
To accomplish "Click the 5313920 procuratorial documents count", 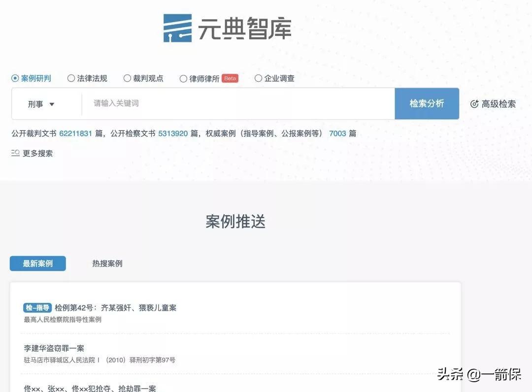I will pyautogui.click(x=173, y=133).
